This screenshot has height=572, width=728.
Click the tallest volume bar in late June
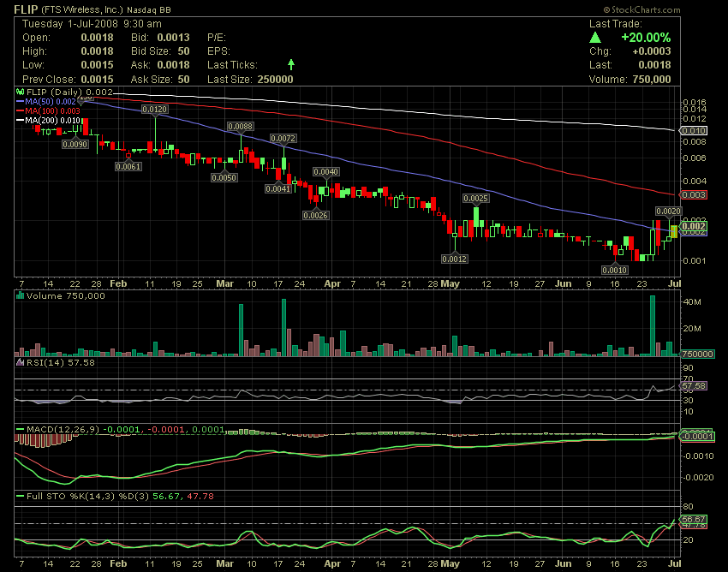653,326
